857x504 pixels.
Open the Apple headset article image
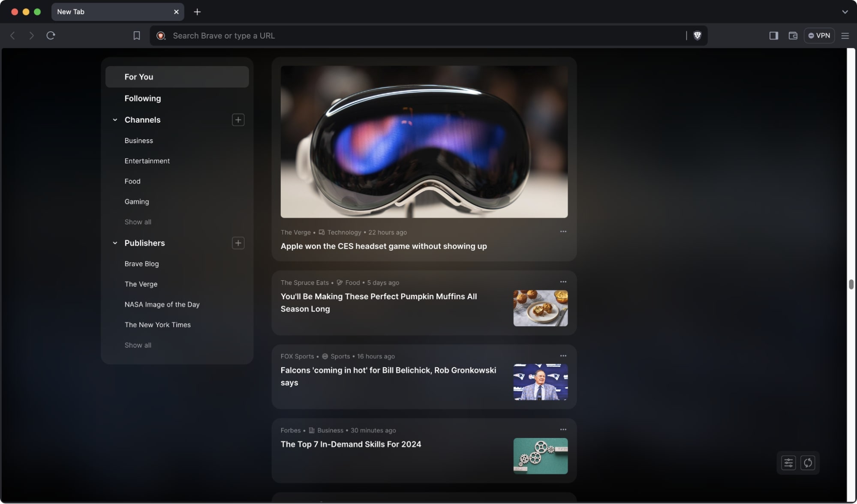424,142
